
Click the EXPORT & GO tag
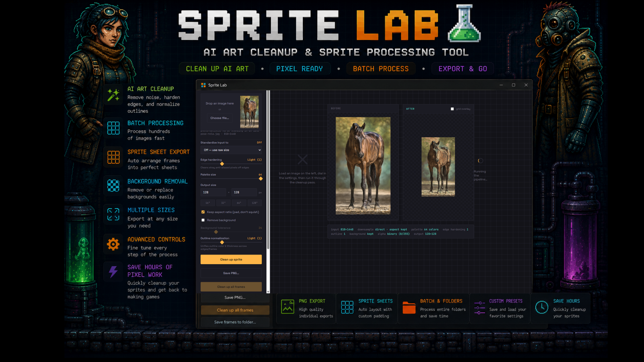[x=463, y=69]
